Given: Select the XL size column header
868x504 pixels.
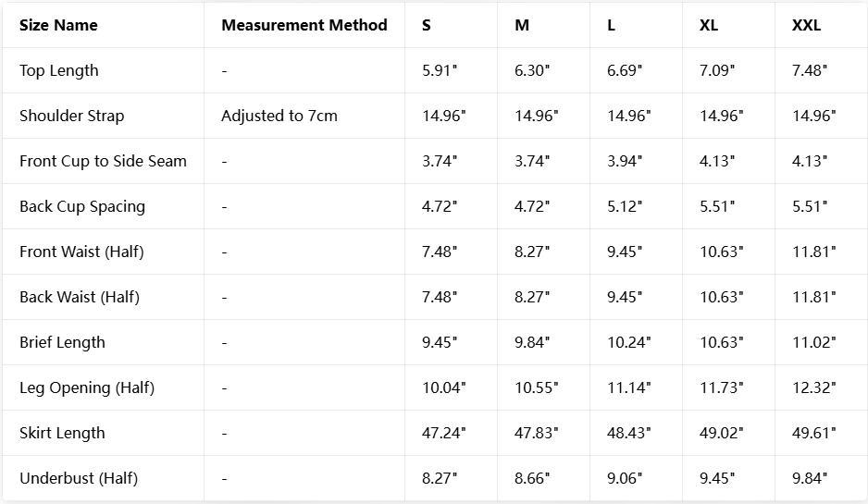Looking at the screenshot, I should (709, 26).
